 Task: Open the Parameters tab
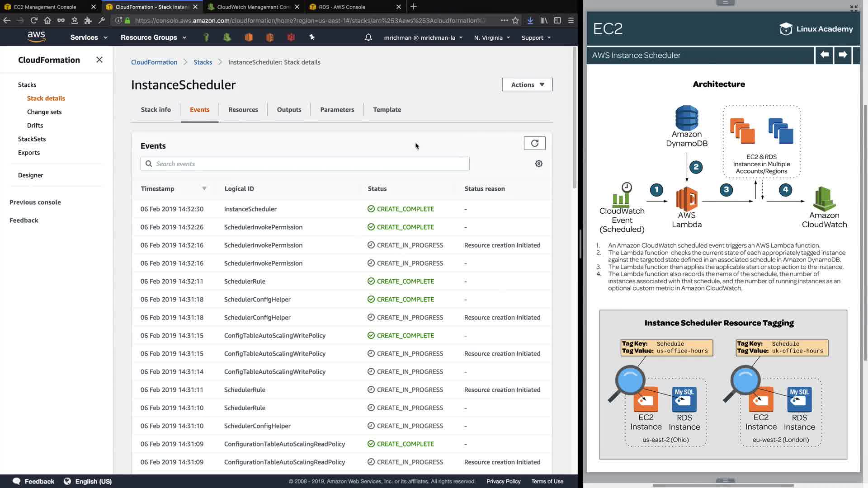337,110
